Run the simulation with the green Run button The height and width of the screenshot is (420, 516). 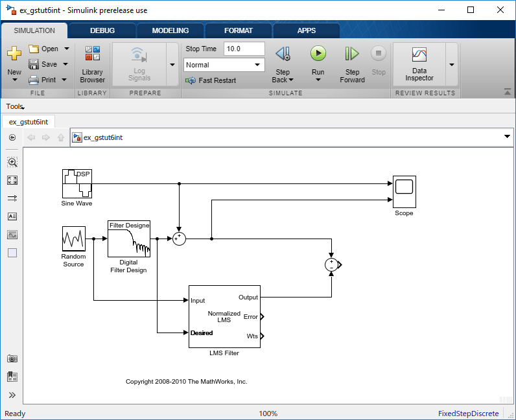pos(318,54)
